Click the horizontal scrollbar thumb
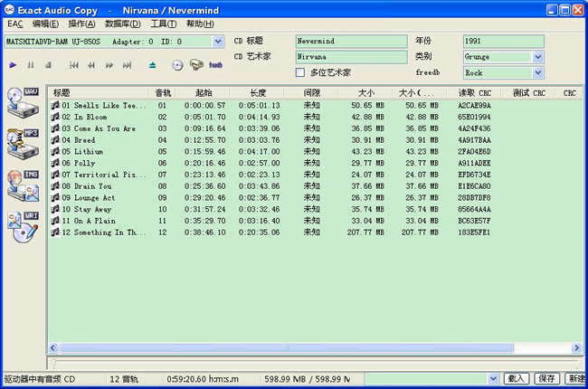The image size is (588, 389). pyautogui.click(x=287, y=348)
